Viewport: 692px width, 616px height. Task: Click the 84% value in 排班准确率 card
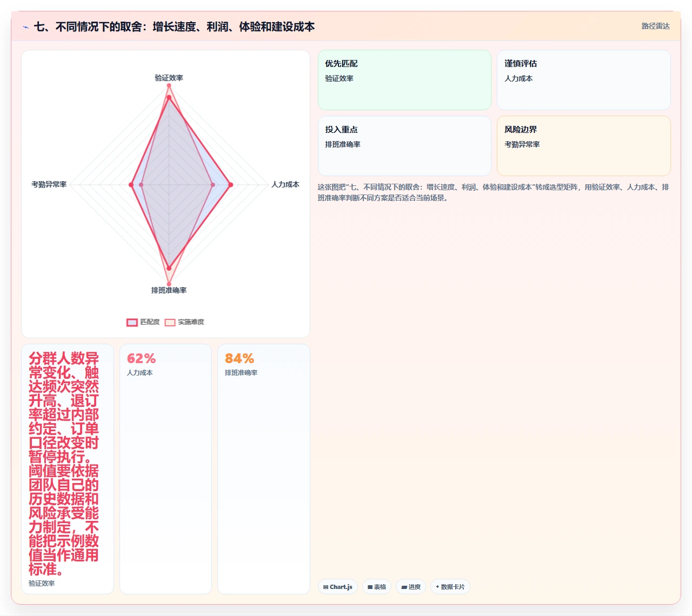239,358
